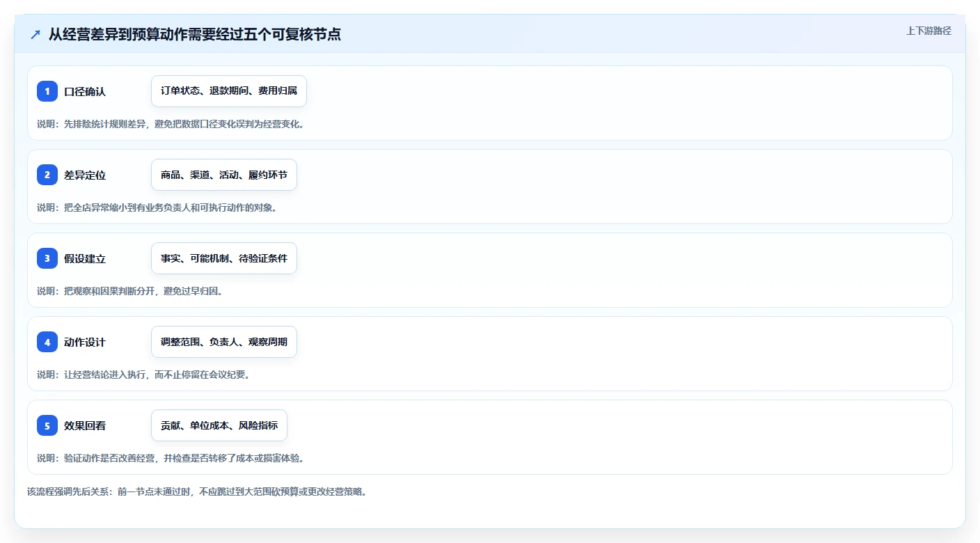Click the heading 从经营差异到预算动作需要经过五个可复核节点
The width and height of the screenshot is (980, 543).
coord(195,34)
